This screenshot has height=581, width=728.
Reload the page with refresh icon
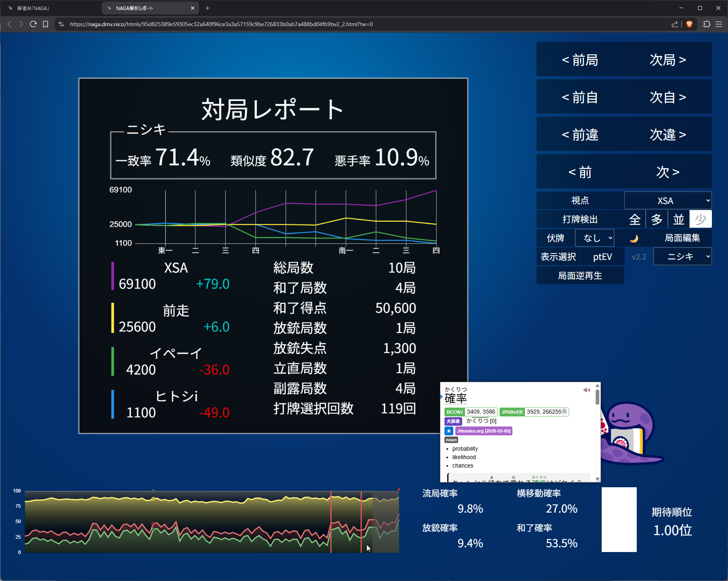pos(33,24)
